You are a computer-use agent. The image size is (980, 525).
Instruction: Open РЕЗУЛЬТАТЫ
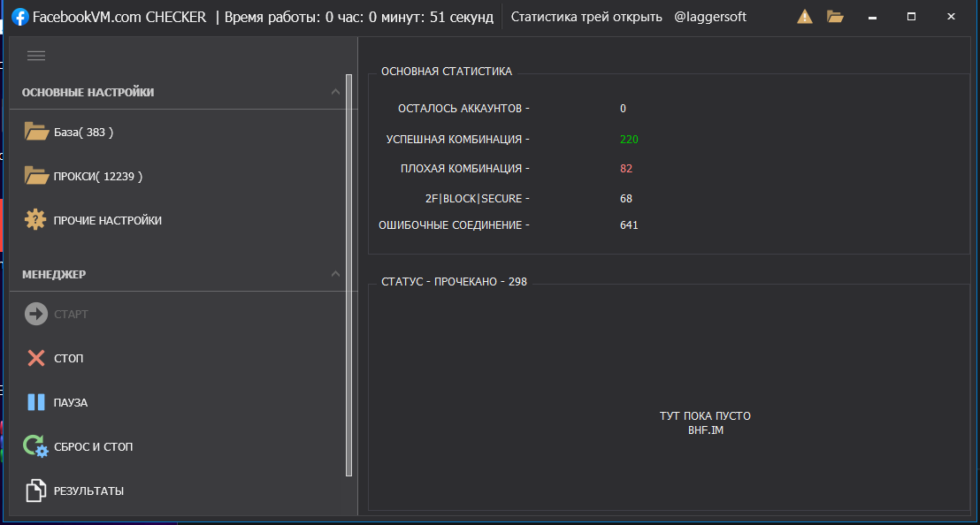(88, 491)
